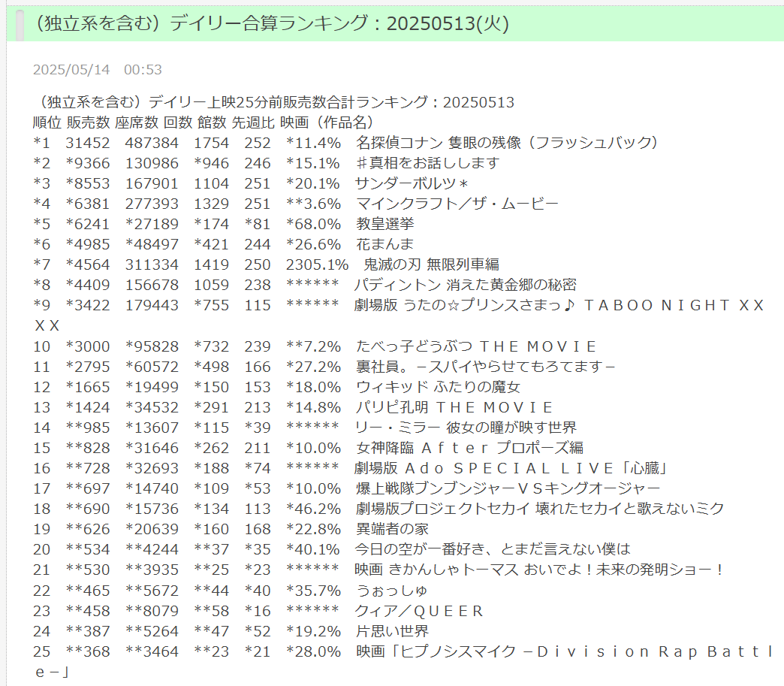784x686 pixels.
Task: Click the "館数" column header
Action: pyautogui.click(x=212, y=122)
